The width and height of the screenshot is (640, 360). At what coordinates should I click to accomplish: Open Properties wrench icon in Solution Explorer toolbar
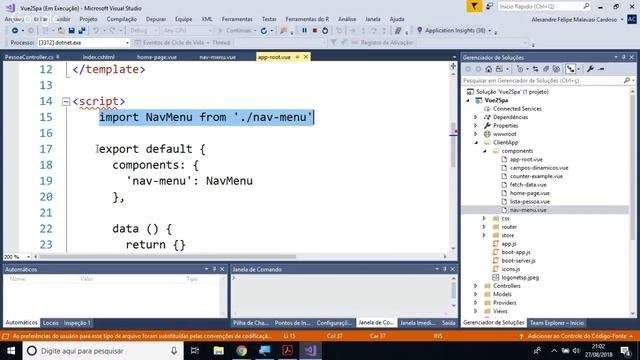coord(590,69)
